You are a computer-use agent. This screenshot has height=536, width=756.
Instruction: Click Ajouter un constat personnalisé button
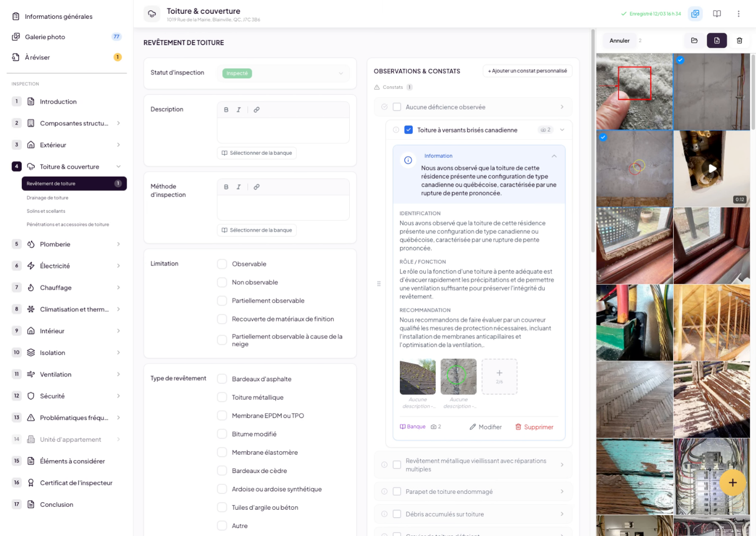[x=527, y=71]
